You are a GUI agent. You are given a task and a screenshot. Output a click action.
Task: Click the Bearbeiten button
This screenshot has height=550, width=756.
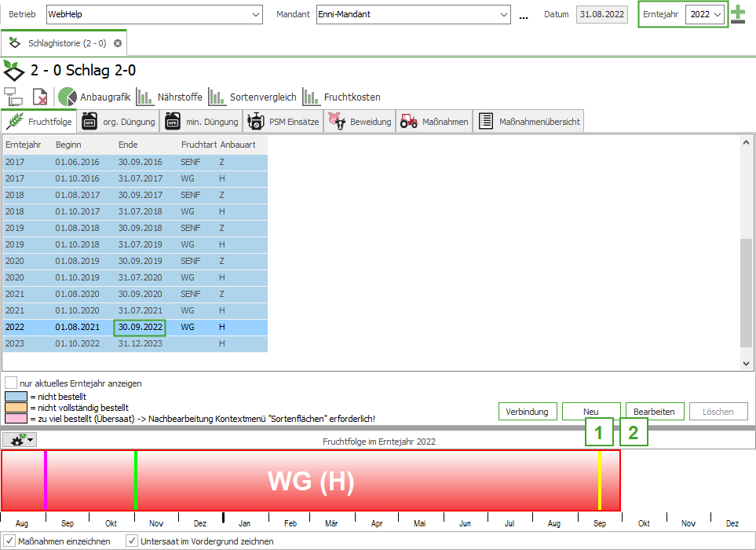point(655,412)
